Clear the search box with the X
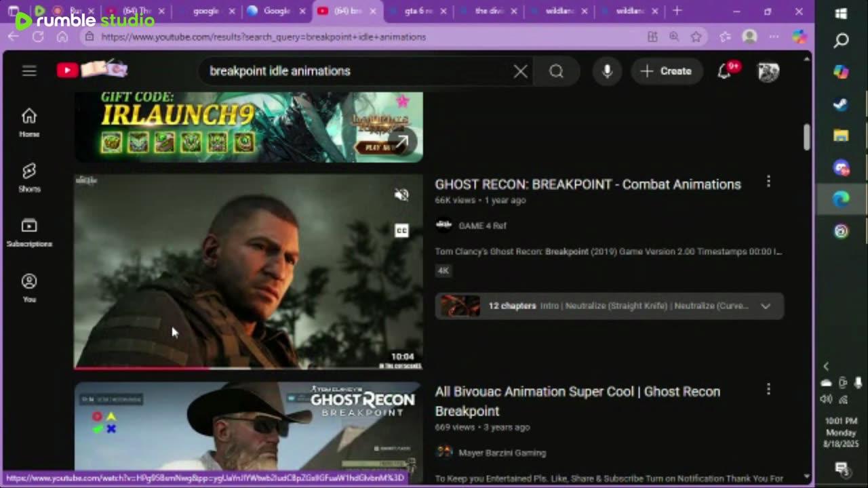This screenshot has width=868, height=488. coord(520,71)
